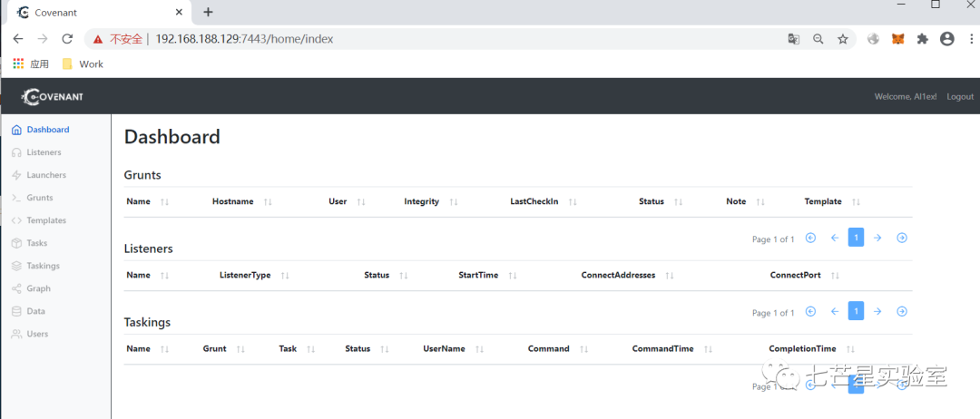This screenshot has height=419, width=980.
Task: Go to next page of Grunts table
Action: (x=877, y=238)
